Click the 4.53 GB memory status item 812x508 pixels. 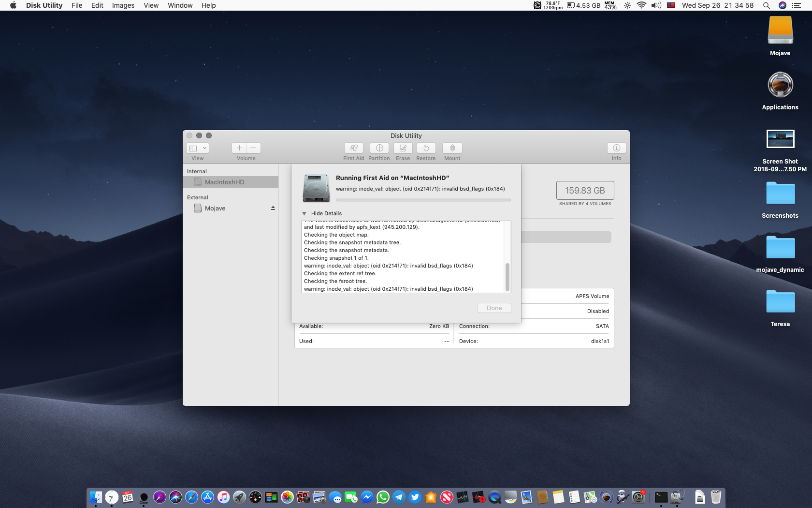[583, 5]
